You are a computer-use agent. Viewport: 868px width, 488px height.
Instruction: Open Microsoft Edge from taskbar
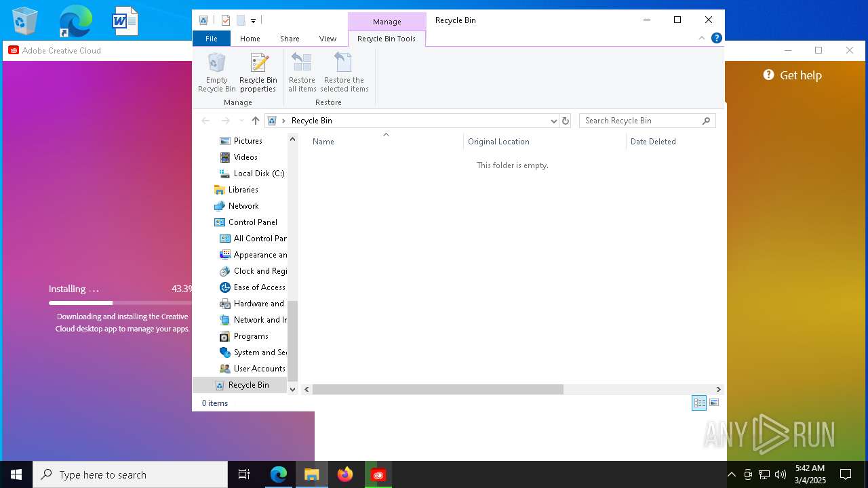coord(279,474)
